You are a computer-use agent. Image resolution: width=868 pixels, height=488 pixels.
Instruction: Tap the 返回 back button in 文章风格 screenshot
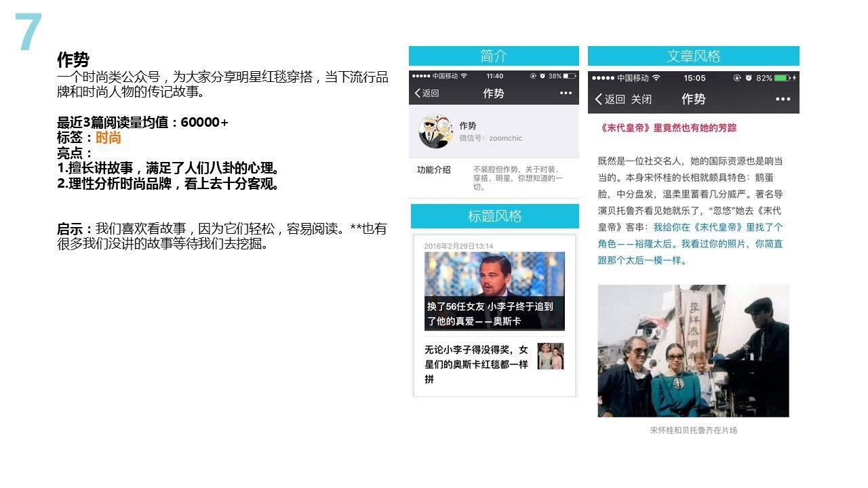pos(610,99)
